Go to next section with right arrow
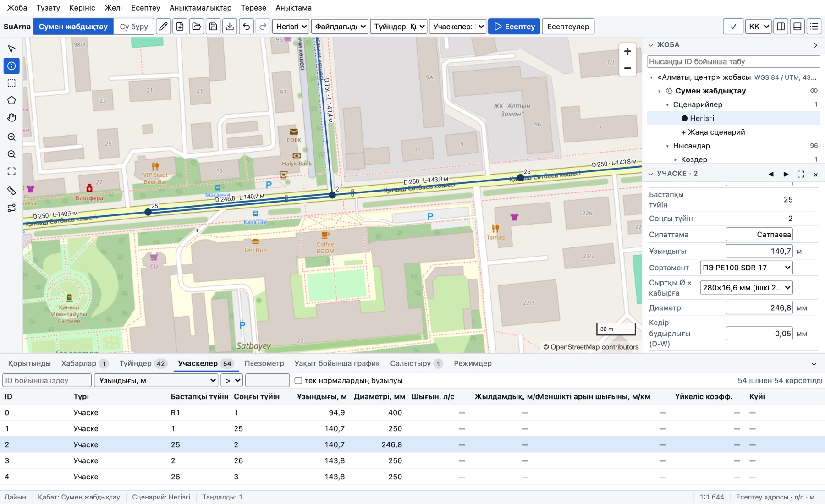825x504 pixels. [786, 174]
